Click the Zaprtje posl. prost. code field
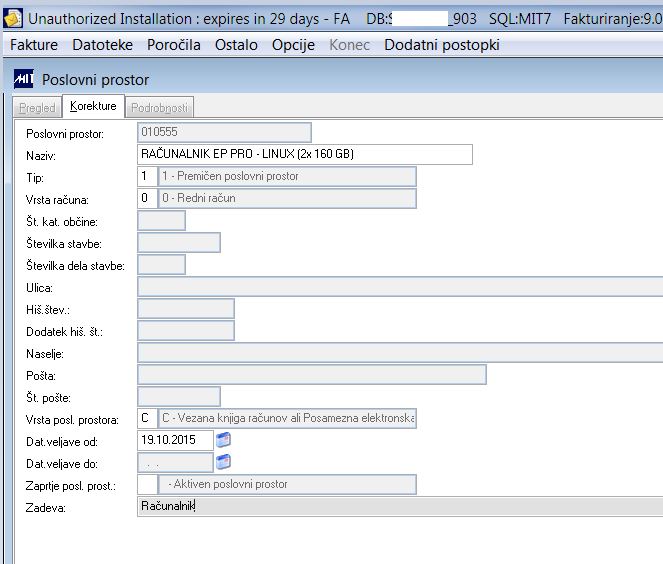The width and height of the screenshot is (663, 564). [x=147, y=484]
